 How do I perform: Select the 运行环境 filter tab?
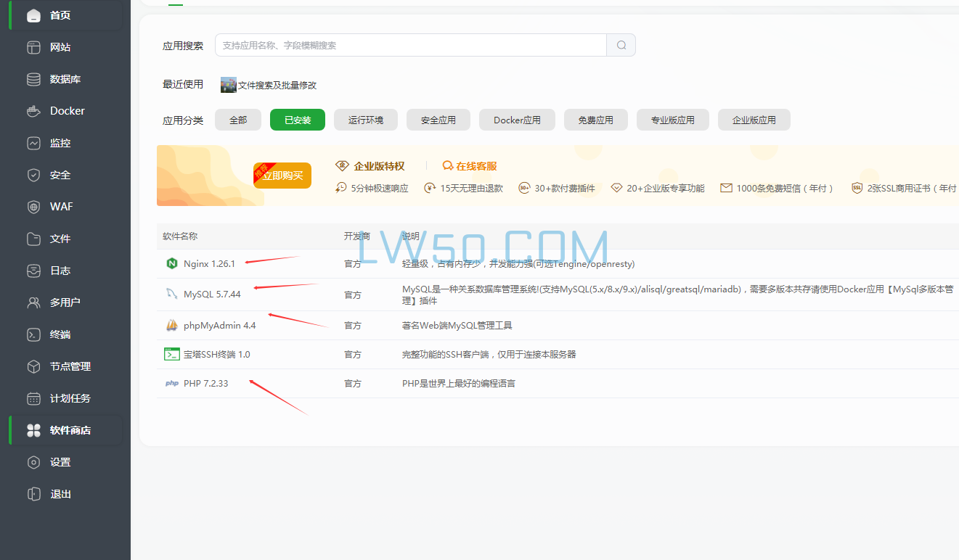click(365, 120)
